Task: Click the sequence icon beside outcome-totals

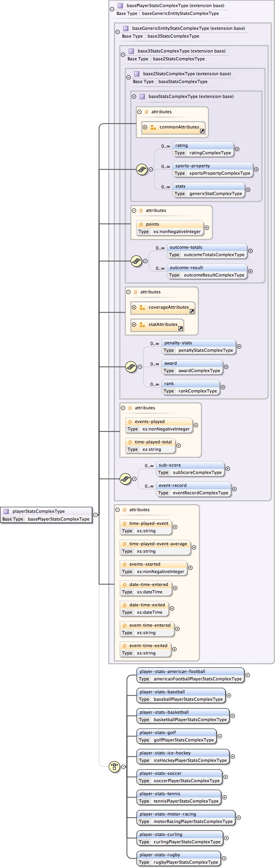Action: coord(136,261)
